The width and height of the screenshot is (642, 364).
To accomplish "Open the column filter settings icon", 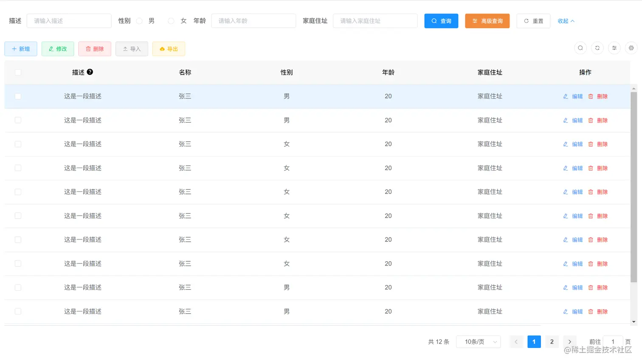I will click(x=614, y=48).
